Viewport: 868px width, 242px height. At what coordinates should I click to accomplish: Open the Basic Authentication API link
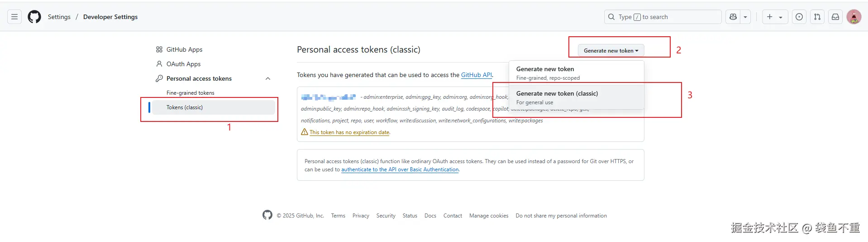(x=400, y=169)
